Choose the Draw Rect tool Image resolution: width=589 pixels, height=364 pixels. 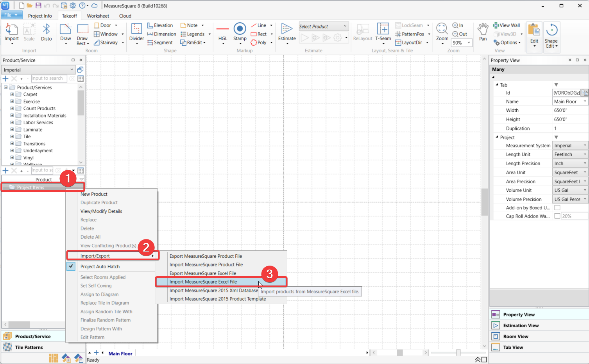coord(82,34)
